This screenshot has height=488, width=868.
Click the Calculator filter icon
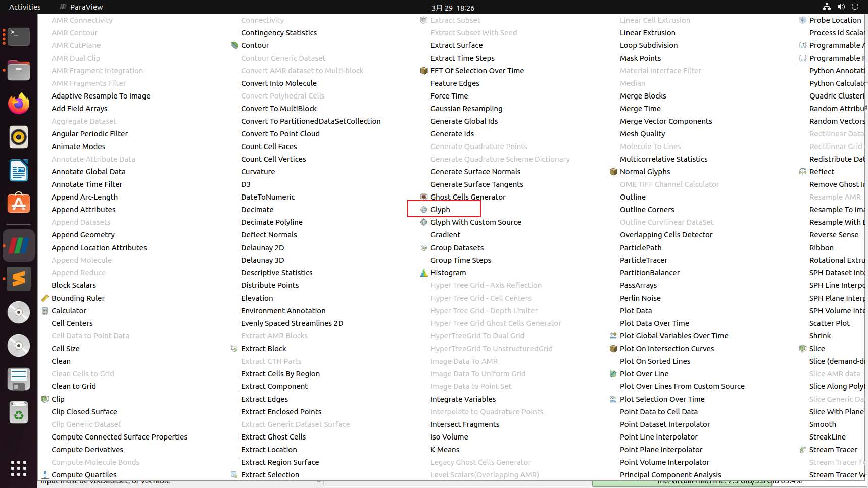(x=45, y=311)
